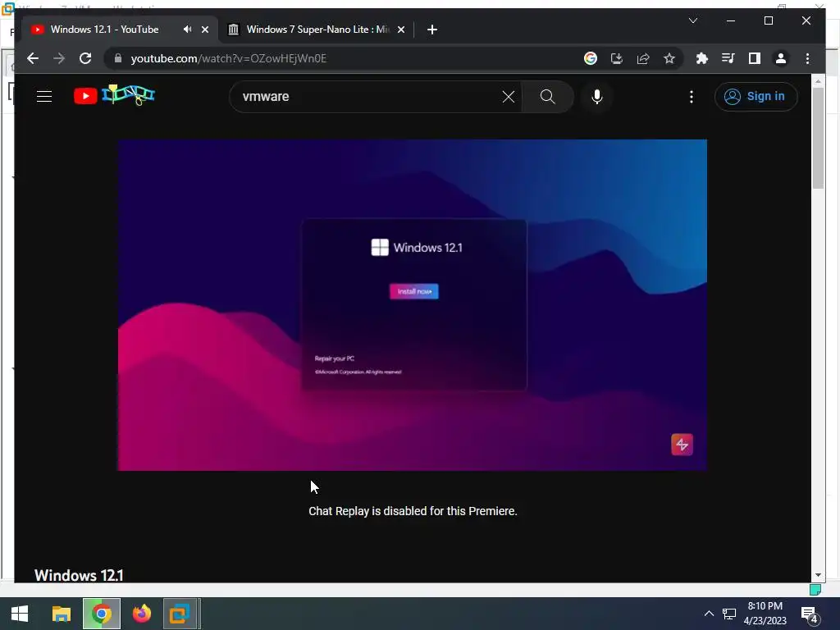Mute the Windows 12.1 YouTube tab

coord(187,30)
